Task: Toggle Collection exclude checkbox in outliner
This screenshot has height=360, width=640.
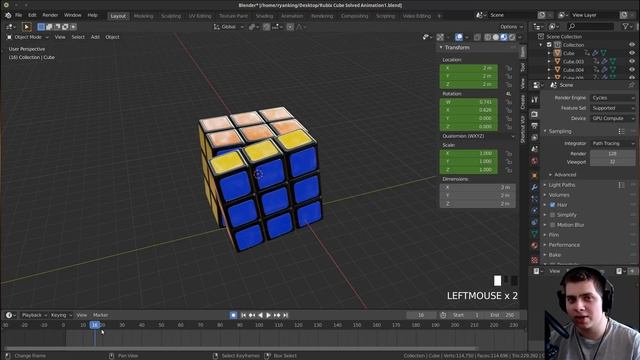Action: tap(549, 45)
